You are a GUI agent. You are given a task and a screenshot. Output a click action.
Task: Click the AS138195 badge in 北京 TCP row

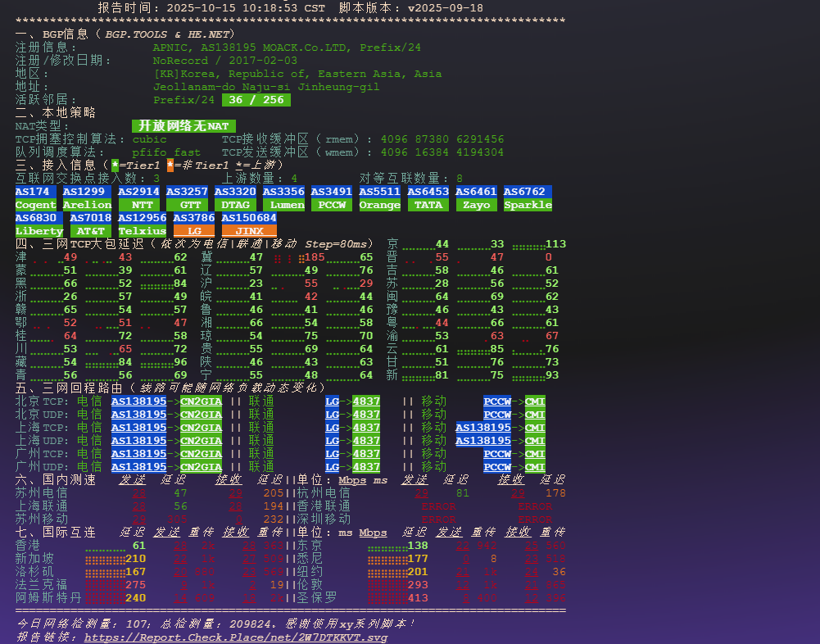coord(138,401)
